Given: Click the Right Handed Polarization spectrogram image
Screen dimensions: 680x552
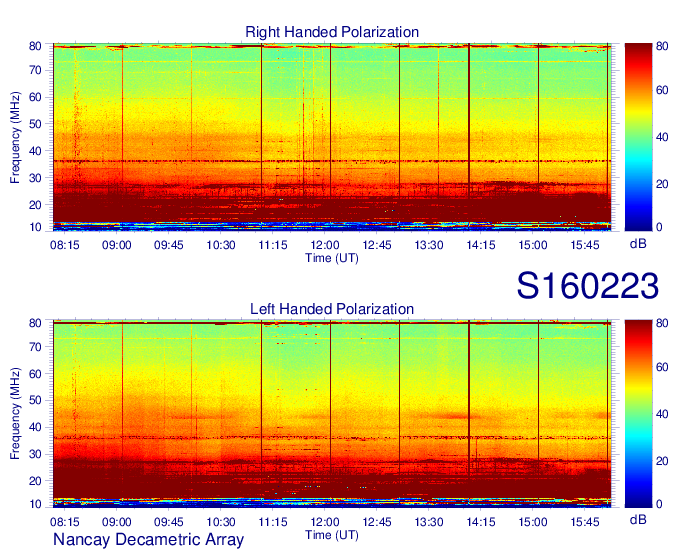Looking at the screenshot, I should tap(332, 137).
